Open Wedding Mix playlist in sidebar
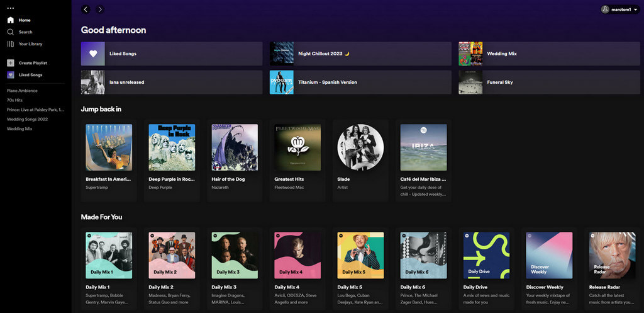Image resolution: width=644 pixels, height=313 pixels. (x=19, y=128)
